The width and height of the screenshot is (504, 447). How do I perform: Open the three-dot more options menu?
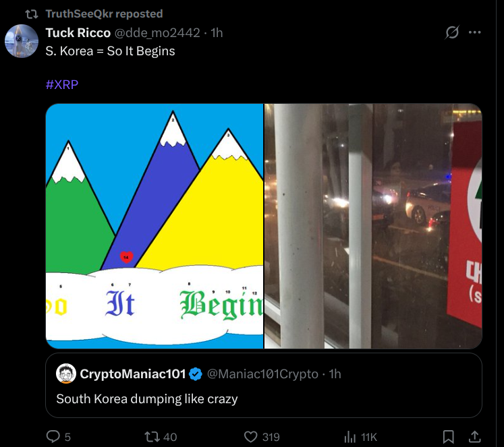475,32
